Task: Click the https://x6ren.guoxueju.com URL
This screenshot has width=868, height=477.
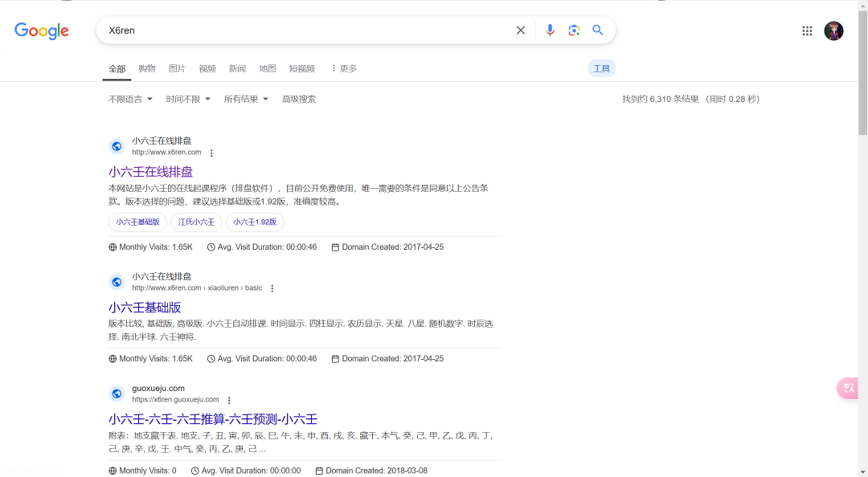Action: [x=175, y=400]
